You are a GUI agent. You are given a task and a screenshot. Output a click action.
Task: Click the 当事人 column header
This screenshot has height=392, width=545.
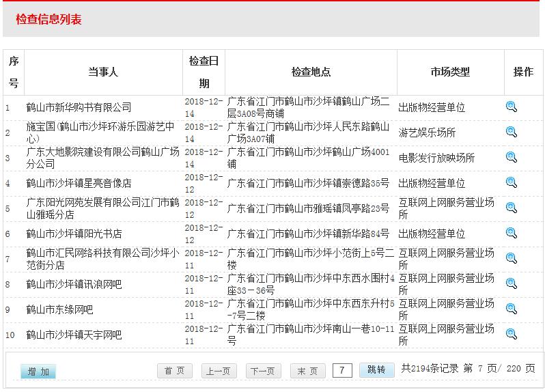coord(102,72)
